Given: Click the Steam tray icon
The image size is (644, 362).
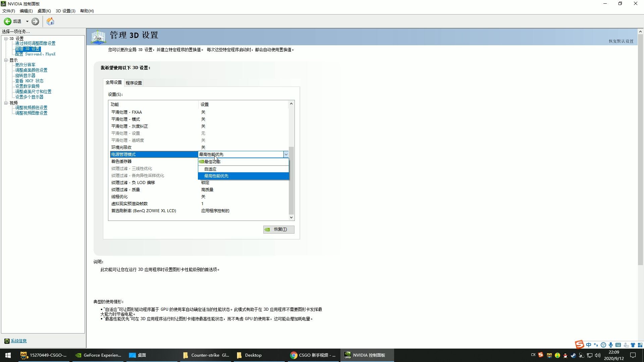Looking at the screenshot, I should tap(573, 355).
